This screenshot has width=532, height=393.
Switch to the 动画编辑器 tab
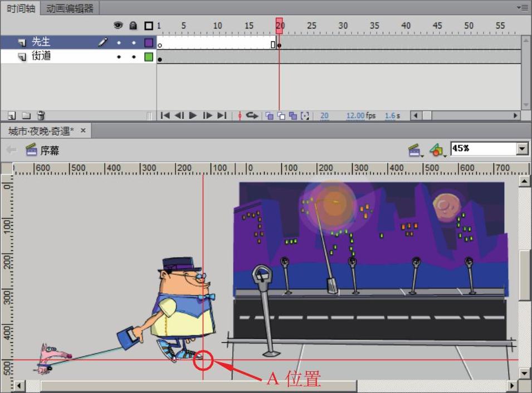[x=70, y=8]
